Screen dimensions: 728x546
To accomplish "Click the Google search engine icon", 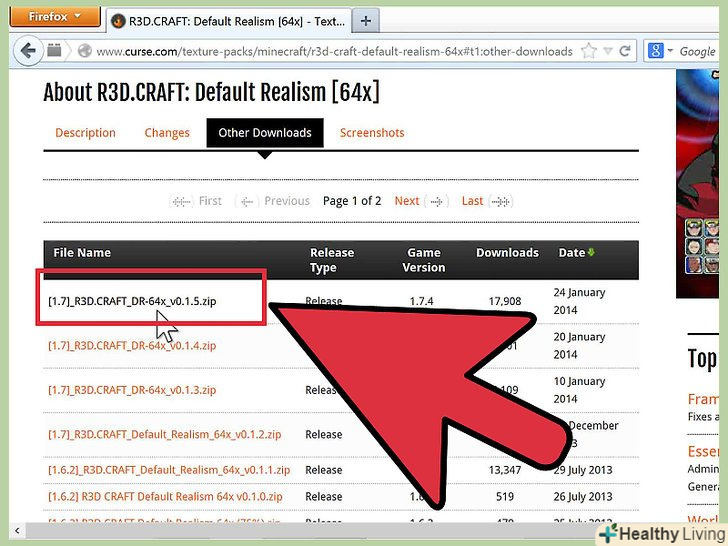I will click(655, 51).
